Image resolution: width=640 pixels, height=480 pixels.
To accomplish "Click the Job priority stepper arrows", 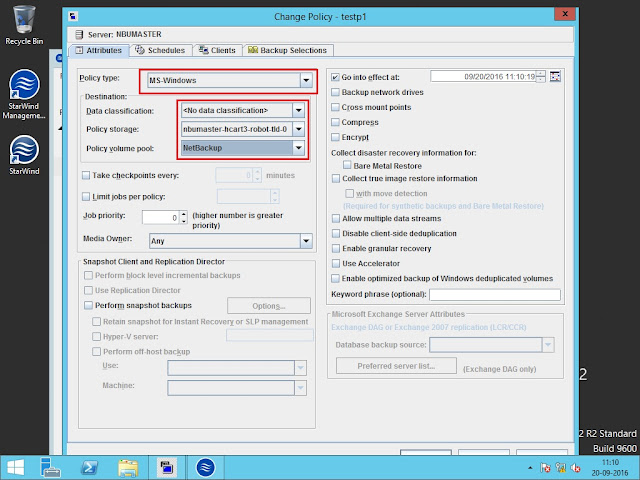I will [x=184, y=217].
